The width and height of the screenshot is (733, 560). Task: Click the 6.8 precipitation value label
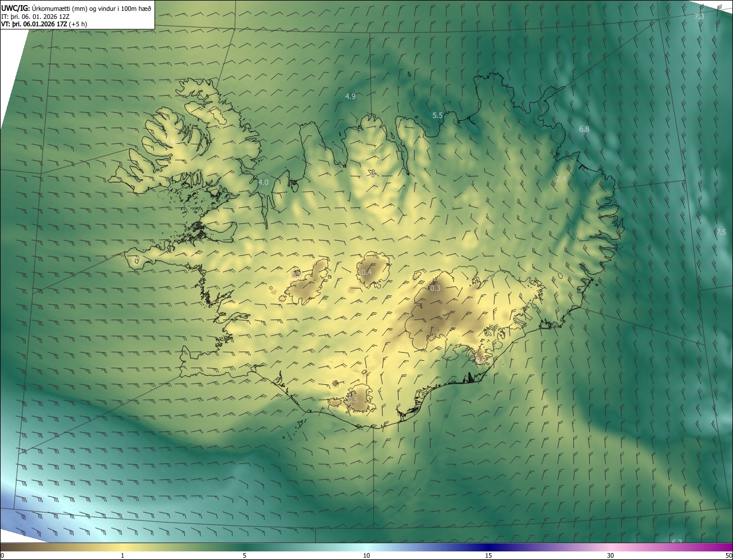584,129
